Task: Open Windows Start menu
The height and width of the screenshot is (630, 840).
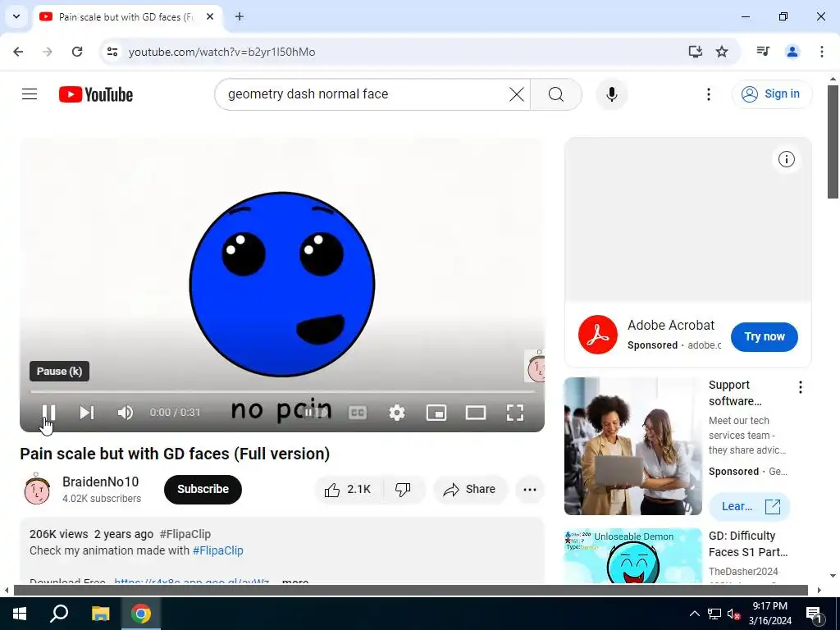Action: click(20, 614)
